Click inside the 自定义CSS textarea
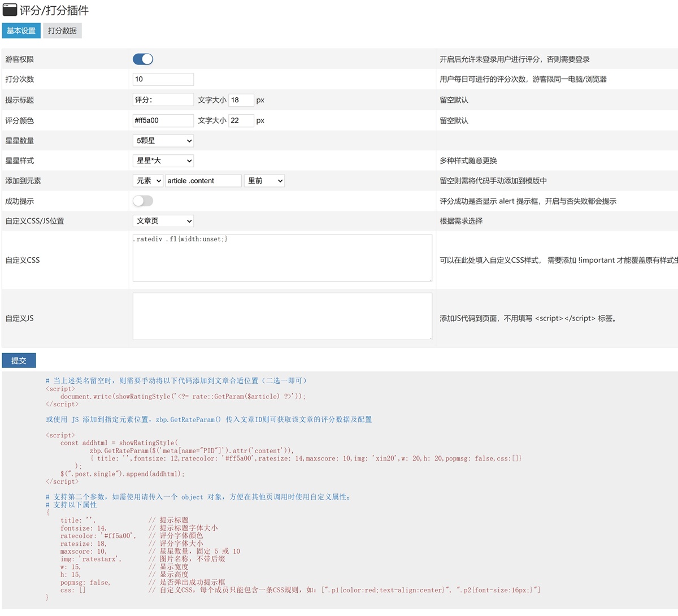The width and height of the screenshot is (678, 616). (282, 258)
